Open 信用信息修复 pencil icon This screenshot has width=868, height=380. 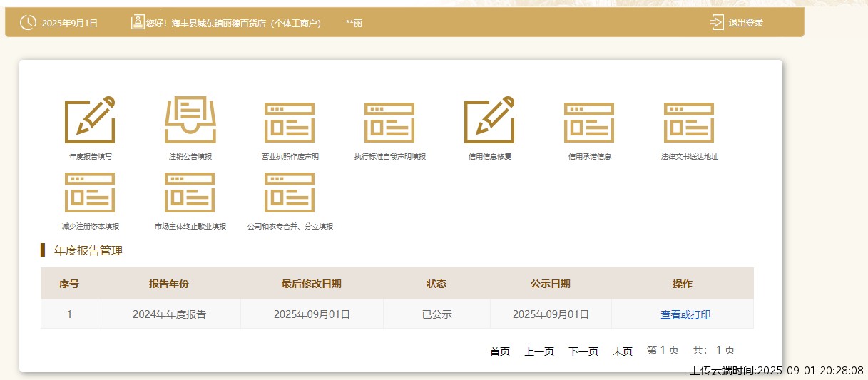coord(489,120)
